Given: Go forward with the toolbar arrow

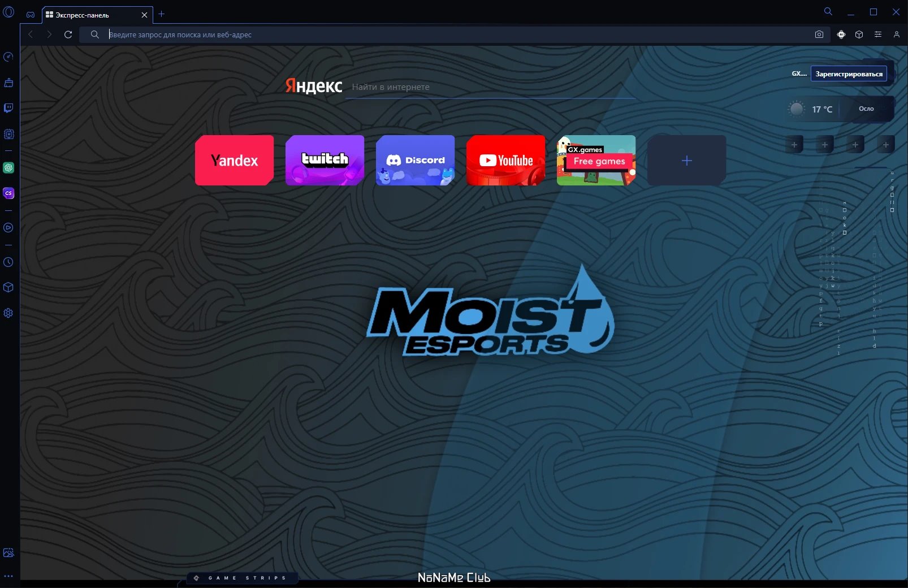Looking at the screenshot, I should click(49, 34).
